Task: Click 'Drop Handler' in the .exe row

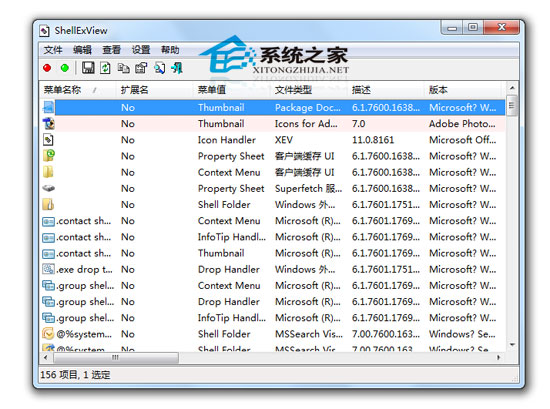Action: (x=229, y=269)
